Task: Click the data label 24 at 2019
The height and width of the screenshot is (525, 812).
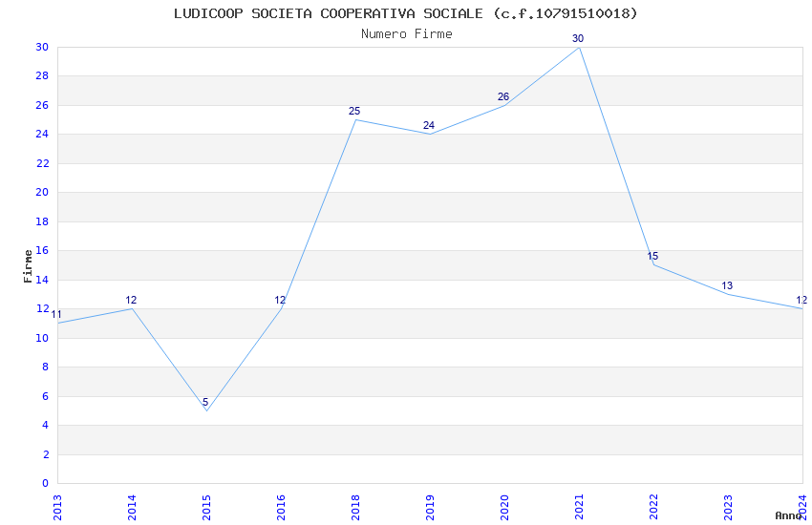Action: [429, 126]
